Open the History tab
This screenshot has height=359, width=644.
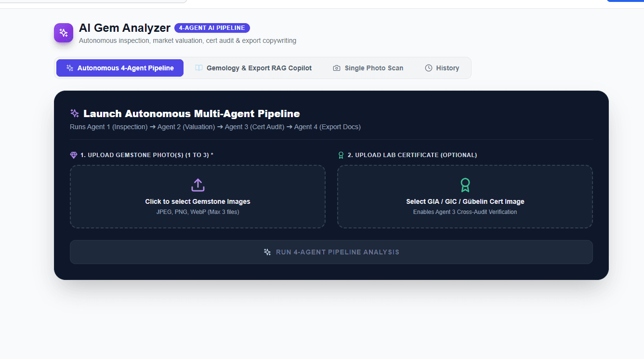coord(442,68)
